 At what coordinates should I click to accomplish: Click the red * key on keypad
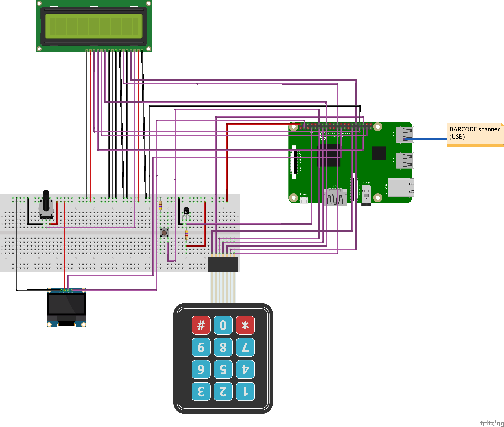(x=245, y=325)
